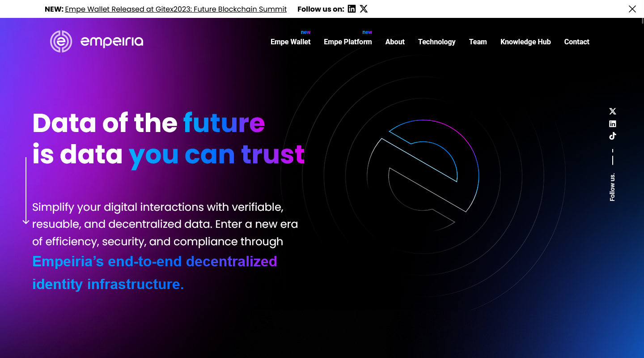Click the Empeiria logo in header
This screenshot has height=358, width=644.
click(97, 42)
